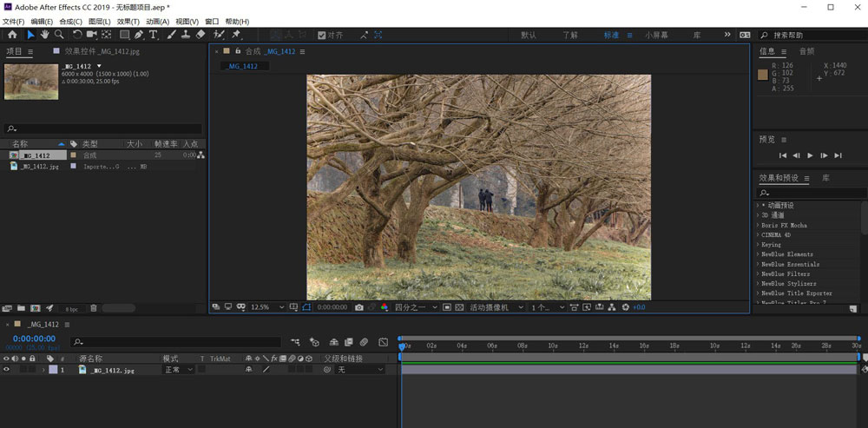Open the 编辑(E) menu
This screenshot has width=868, height=428.
point(42,22)
